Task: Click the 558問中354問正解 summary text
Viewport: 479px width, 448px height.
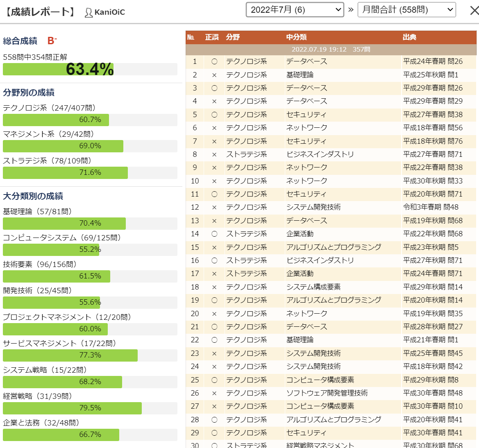Action: pyautogui.click(x=35, y=57)
